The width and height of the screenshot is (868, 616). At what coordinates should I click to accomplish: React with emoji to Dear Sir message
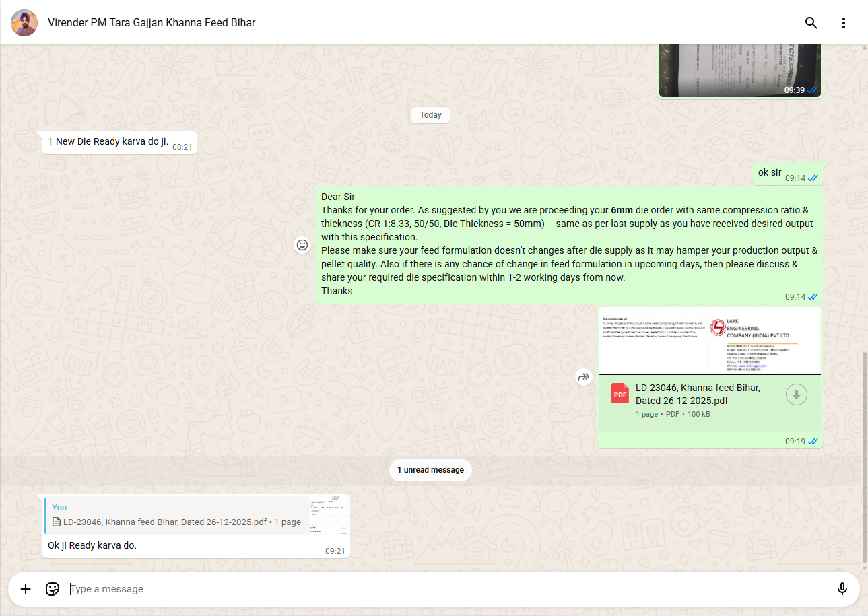pos(302,245)
